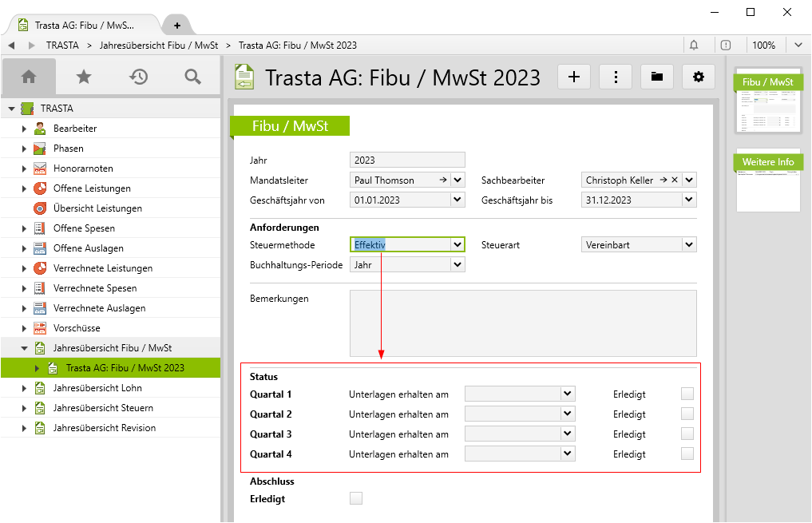The height and width of the screenshot is (523, 812).
Task: Open the three-dot more options menu
Action: click(x=616, y=77)
